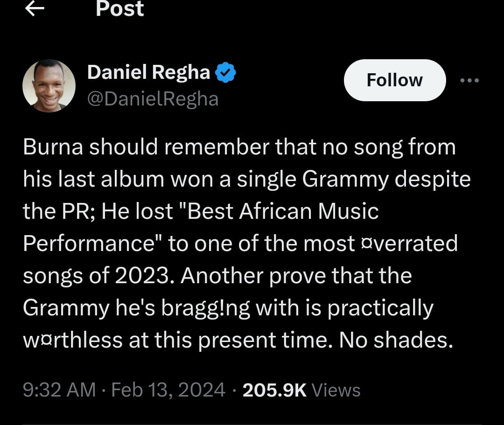Click the "No shades." sentence
The image size is (504, 425).
pos(396,341)
